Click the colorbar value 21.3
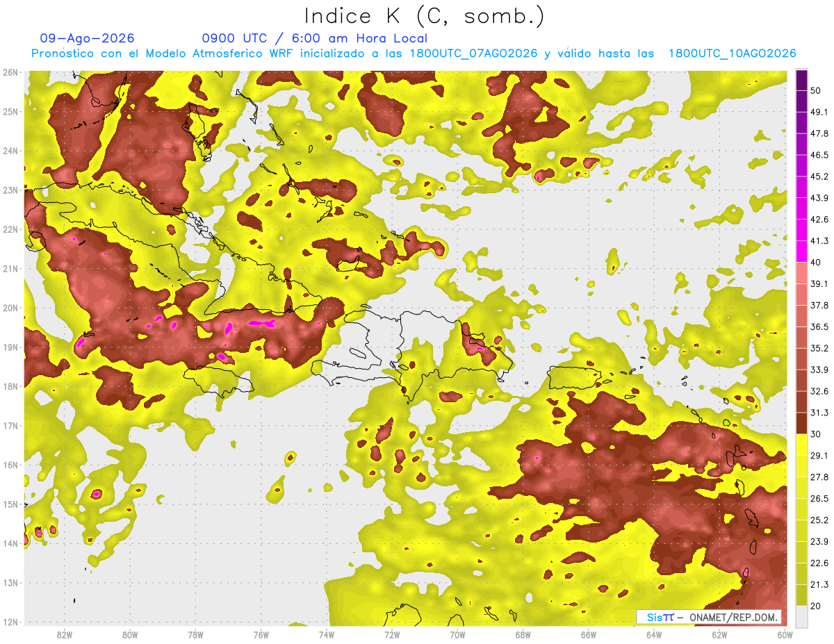The width and height of the screenshot is (834, 644). pos(819,586)
